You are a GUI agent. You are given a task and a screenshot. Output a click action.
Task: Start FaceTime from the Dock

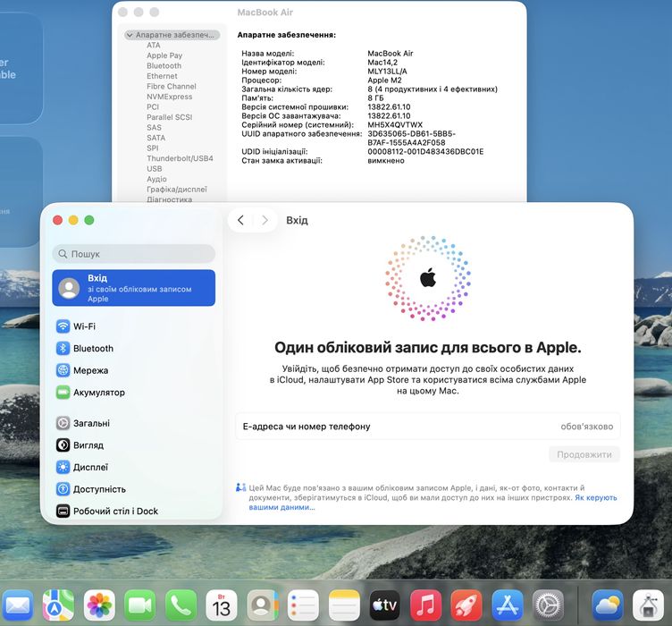[139, 605]
